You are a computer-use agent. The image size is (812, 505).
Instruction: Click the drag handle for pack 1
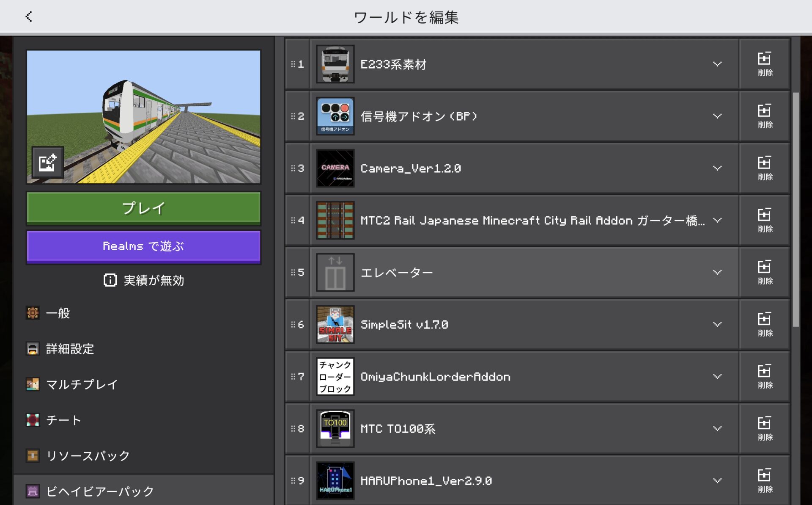tap(293, 64)
